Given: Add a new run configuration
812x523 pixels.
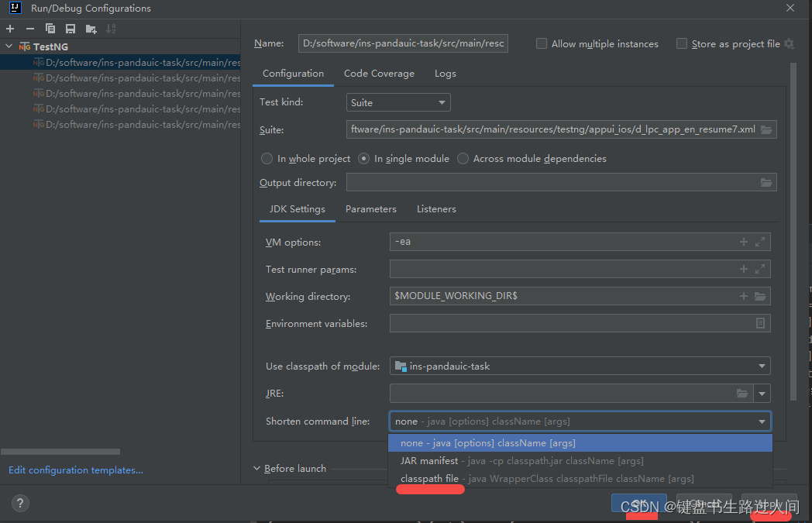Looking at the screenshot, I should click(x=10, y=29).
